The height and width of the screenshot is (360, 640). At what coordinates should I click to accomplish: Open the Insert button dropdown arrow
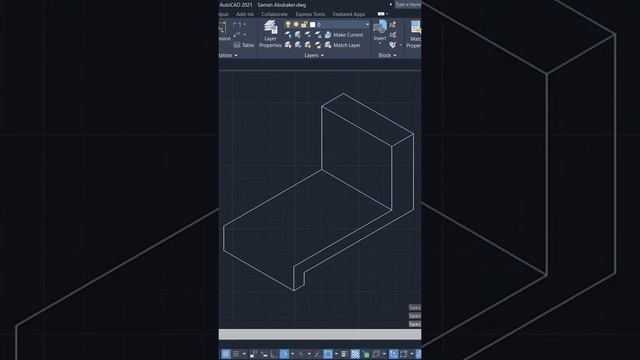tap(380, 44)
